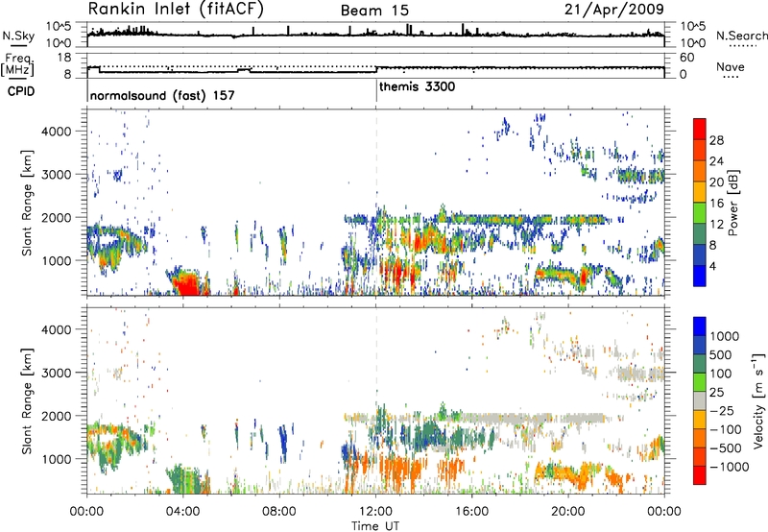Click the '-1000' Velocity colorbar value
The height and width of the screenshot is (532, 768).
[x=730, y=467]
